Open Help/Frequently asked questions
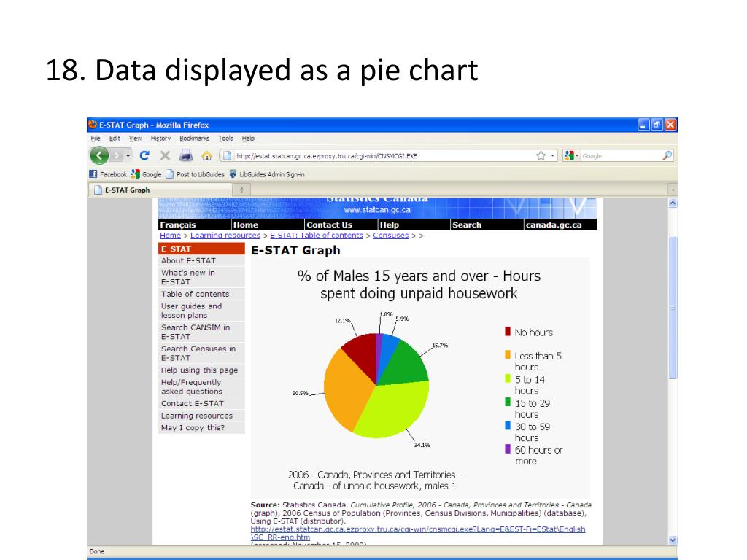747x560 pixels. pos(192,386)
